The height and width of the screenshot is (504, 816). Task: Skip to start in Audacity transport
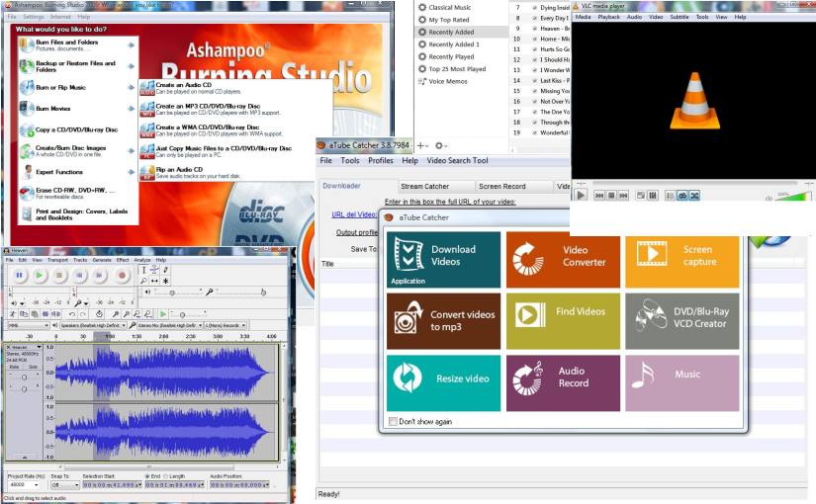(79, 275)
